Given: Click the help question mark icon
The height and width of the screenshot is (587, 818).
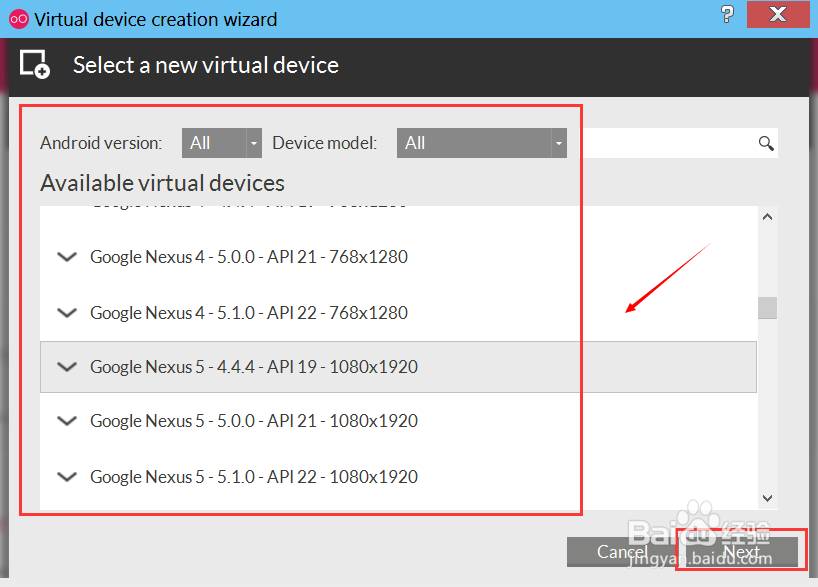Looking at the screenshot, I should 727,14.
